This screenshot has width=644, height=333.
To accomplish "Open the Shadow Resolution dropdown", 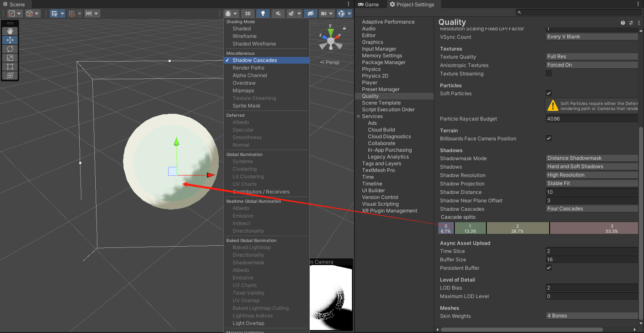I will click(x=592, y=175).
